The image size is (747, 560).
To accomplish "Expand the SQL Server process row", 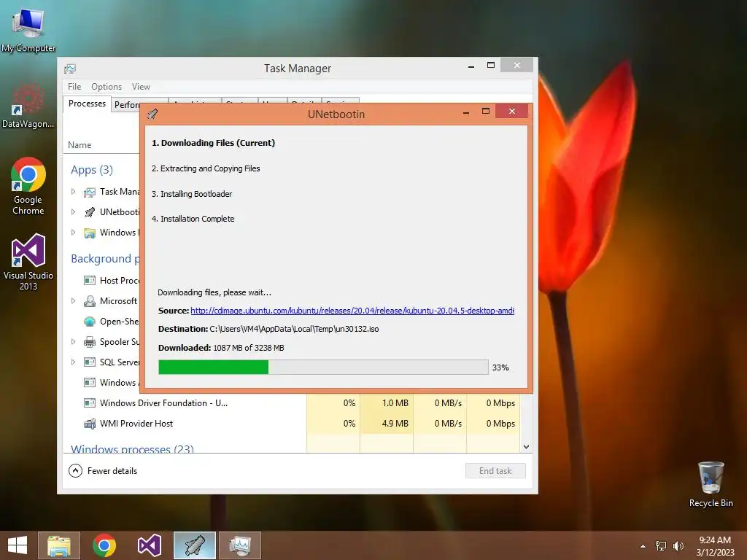I will [x=74, y=362].
